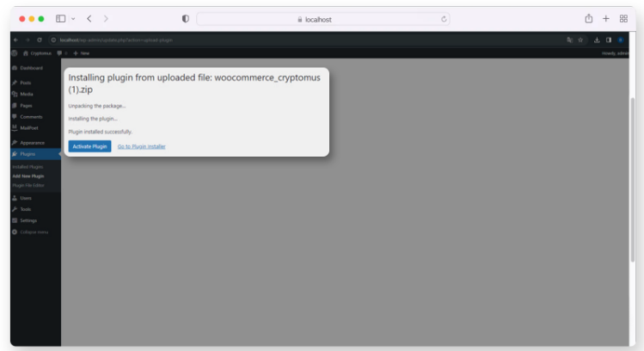Select Installed Plugins submenu item

pos(28,166)
